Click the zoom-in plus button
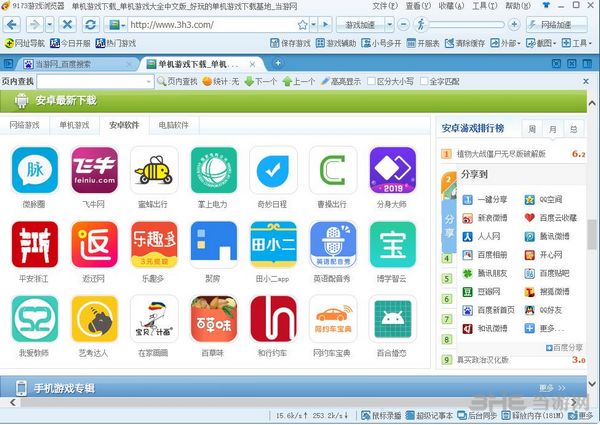The width and height of the screenshot is (600, 425). pos(514,25)
